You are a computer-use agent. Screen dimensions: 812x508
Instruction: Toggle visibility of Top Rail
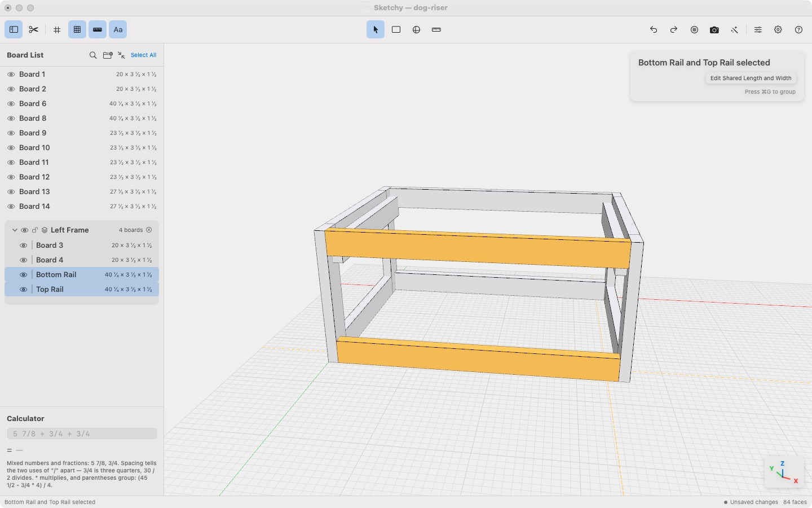(x=23, y=289)
